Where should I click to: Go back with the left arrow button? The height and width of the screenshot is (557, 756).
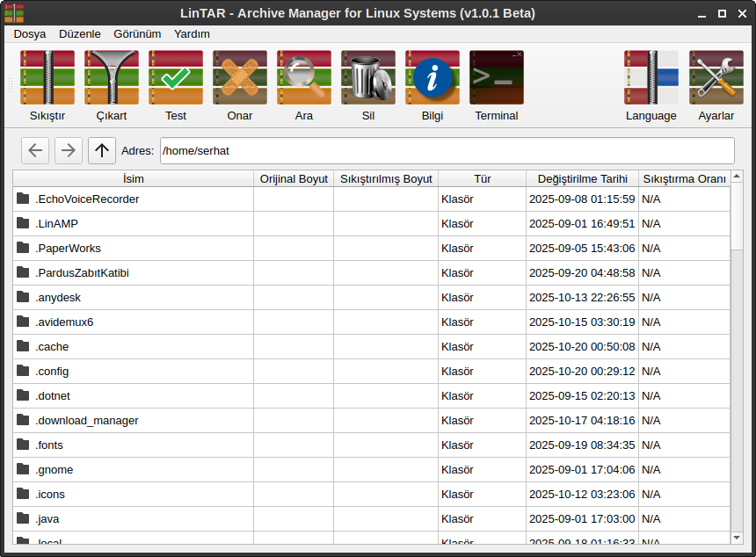[35, 150]
